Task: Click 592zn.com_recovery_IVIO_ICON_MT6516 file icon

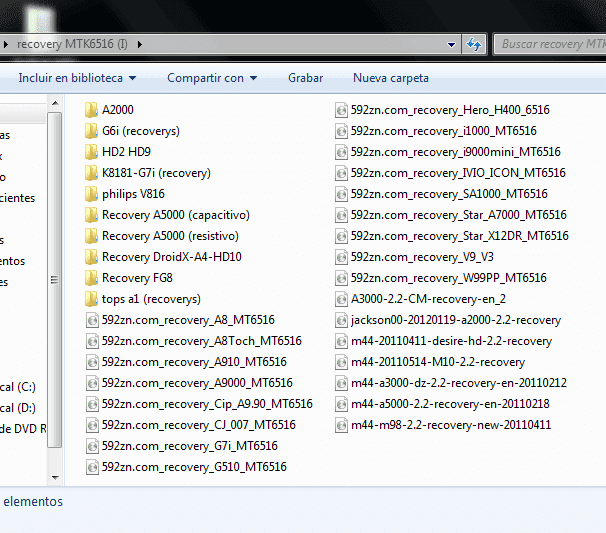Action: pos(341,173)
